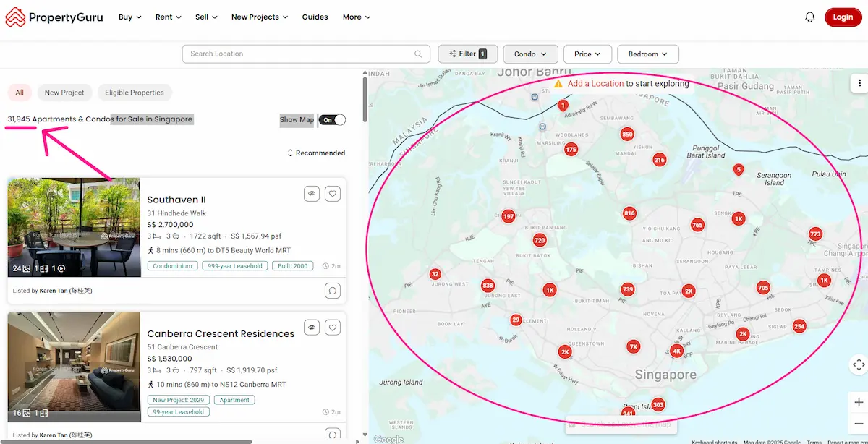Viewport: 868px width, 444px height.
Task: Select the Eligible Properties tab
Action: point(135,93)
